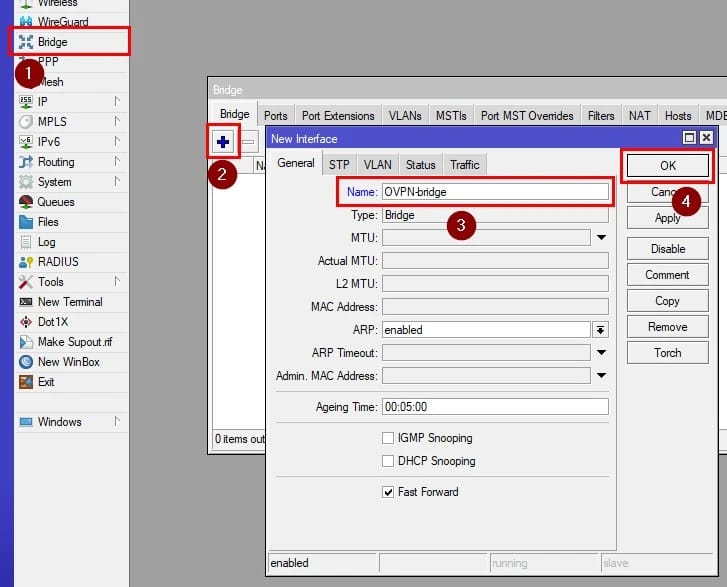Viewport: 727px width, 587px height.
Task: Click the Queues icon in sidebar
Action: 26,202
